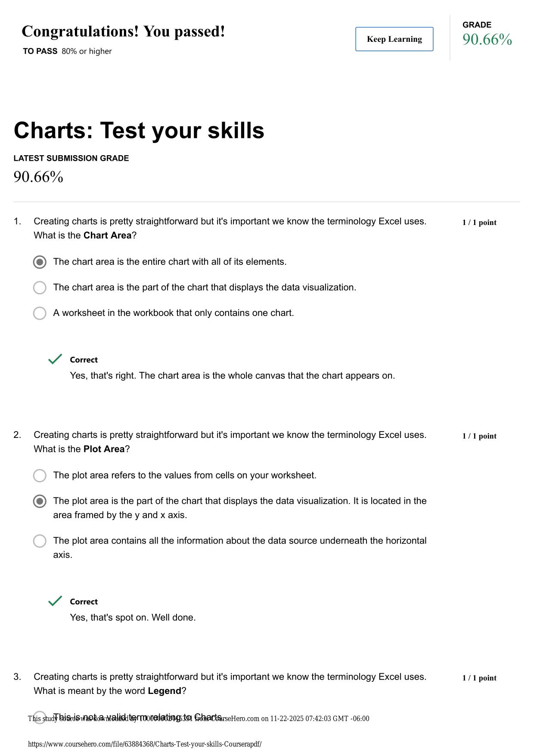
Task: Click the green checkmark under question 1
Action: coord(55,359)
